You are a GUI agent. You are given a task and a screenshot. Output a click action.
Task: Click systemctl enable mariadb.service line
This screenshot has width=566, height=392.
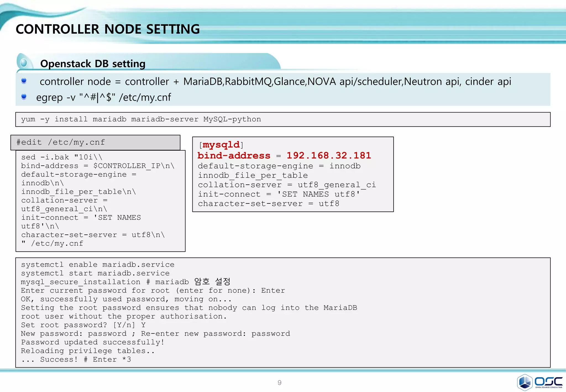click(x=98, y=265)
